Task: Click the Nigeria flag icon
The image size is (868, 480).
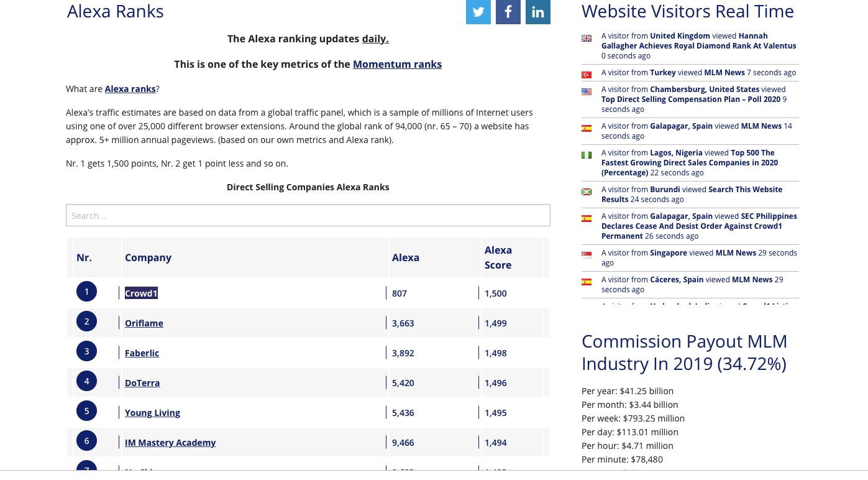Action: click(x=587, y=155)
